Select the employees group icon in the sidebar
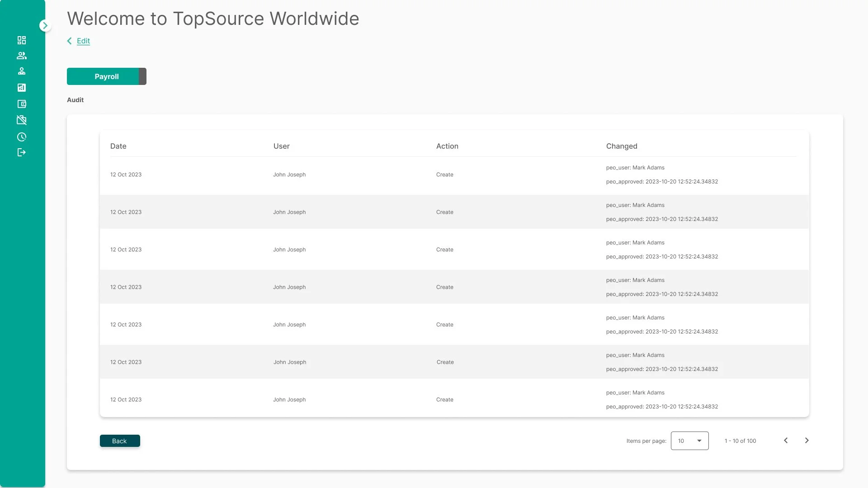 coord(22,56)
